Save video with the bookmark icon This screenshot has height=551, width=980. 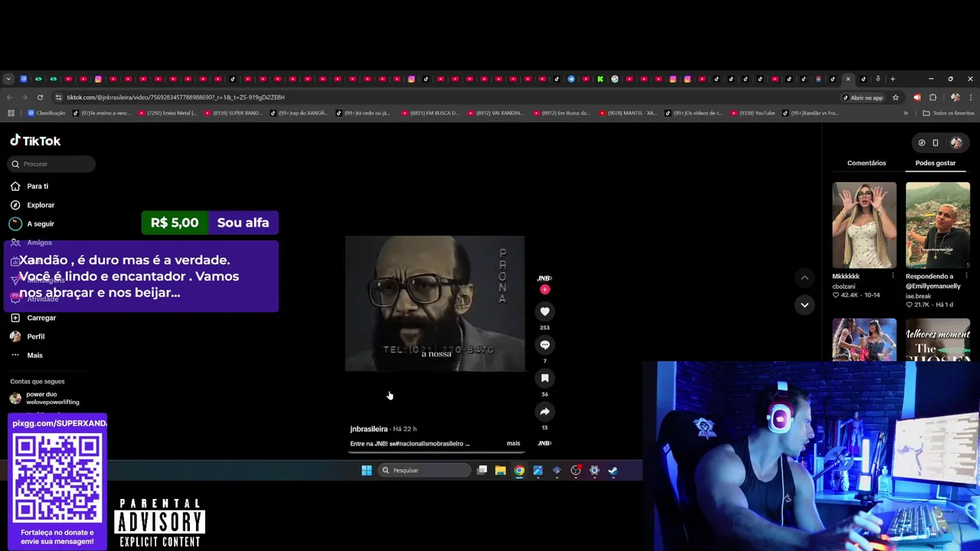544,378
